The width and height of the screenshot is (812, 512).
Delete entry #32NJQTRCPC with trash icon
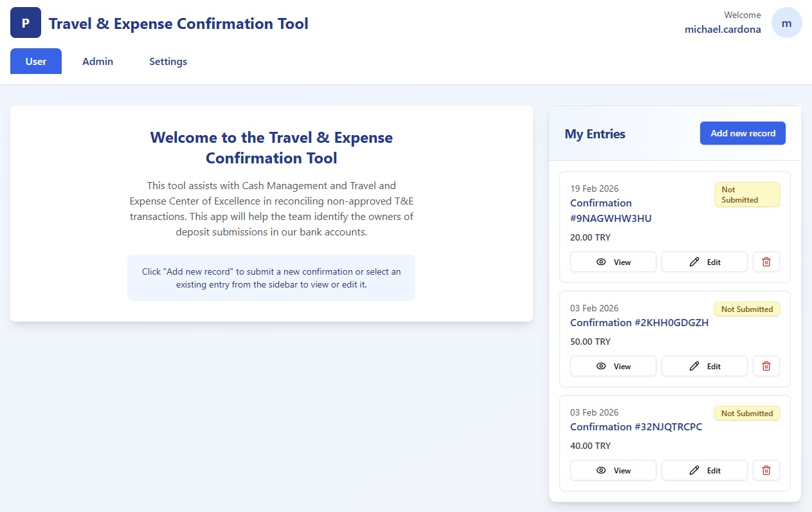tap(766, 470)
